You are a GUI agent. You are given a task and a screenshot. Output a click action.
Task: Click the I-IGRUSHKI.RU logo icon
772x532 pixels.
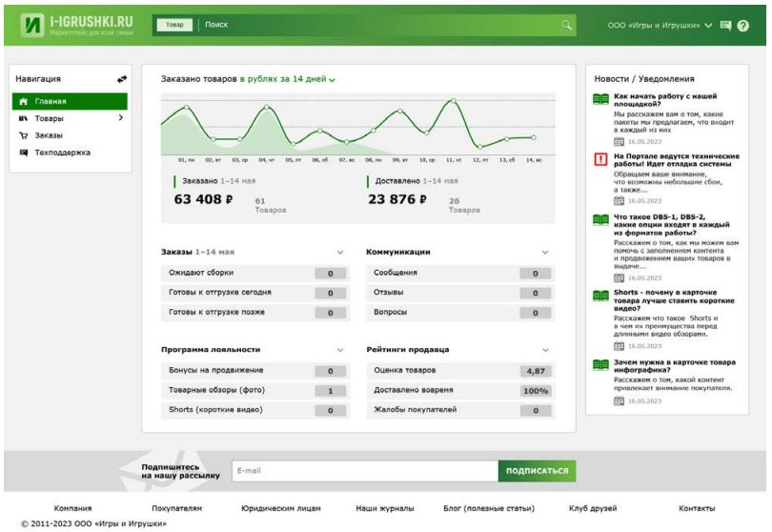tap(34, 25)
